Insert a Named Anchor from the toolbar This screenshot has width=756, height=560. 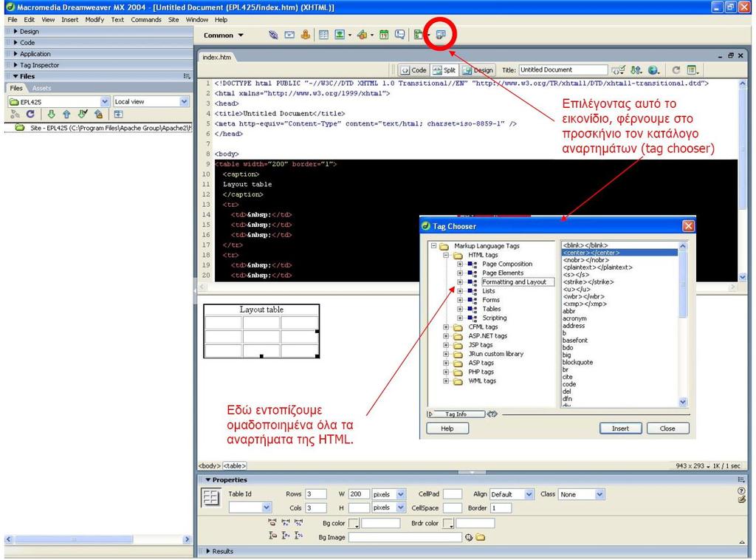coord(305,35)
